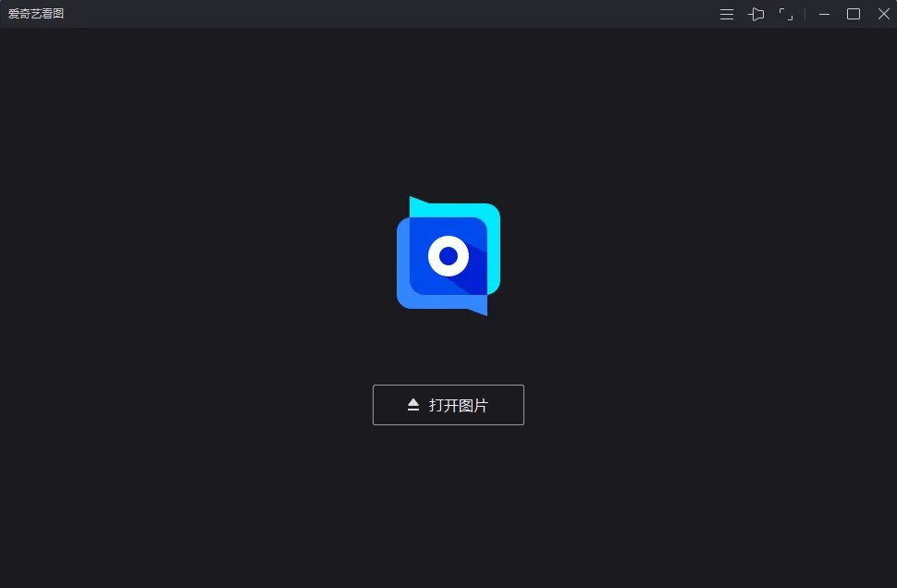Pin the window on top
Viewport: 897px width, 588px height.
tap(756, 14)
